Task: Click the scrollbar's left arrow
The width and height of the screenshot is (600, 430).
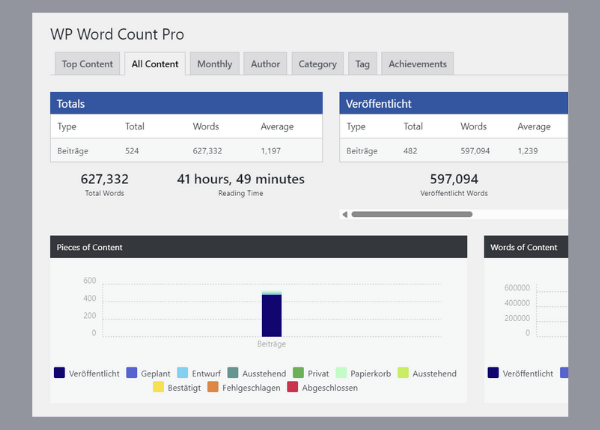Action: pyautogui.click(x=345, y=214)
